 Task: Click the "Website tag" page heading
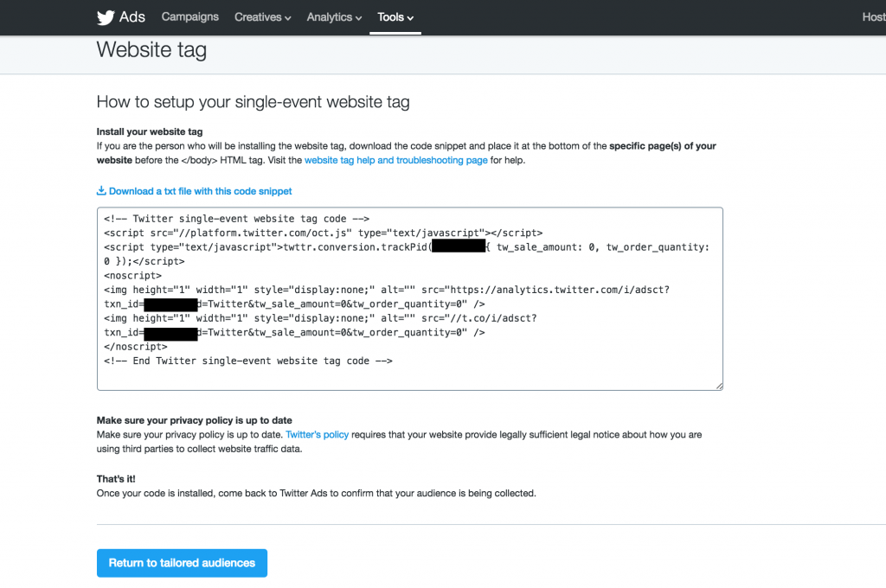151,49
